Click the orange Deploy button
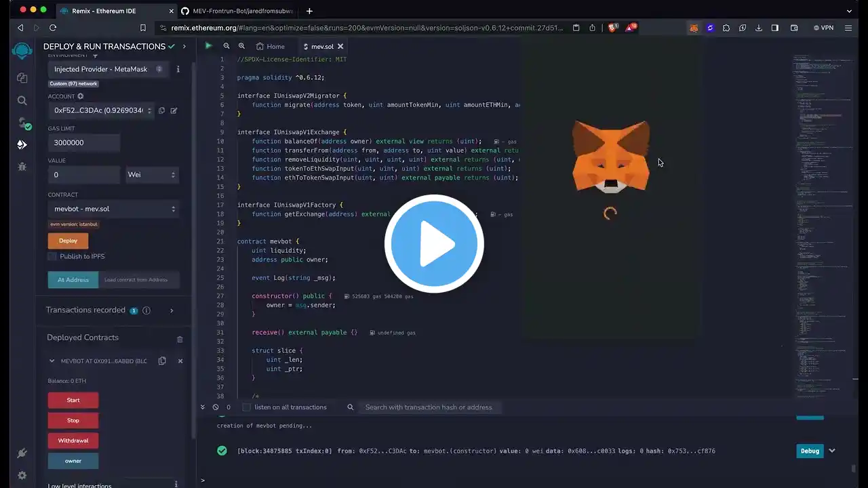 pyautogui.click(x=68, y=241)
